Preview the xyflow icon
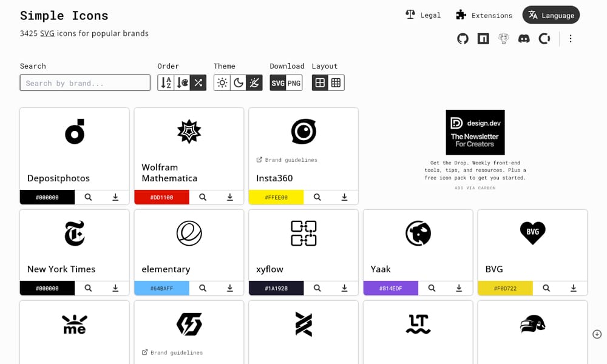The width and height of the screenshot is (607, 364). [317, 288]
